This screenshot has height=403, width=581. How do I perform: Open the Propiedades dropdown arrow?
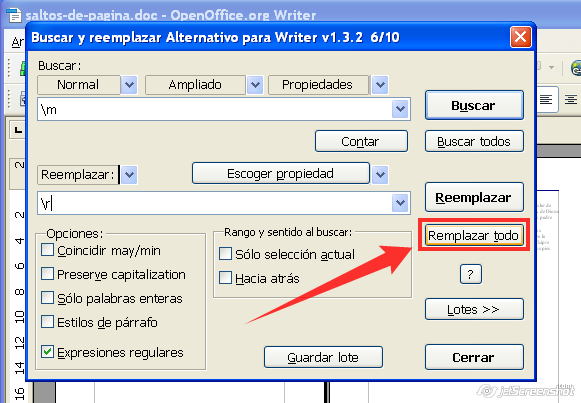380,85
